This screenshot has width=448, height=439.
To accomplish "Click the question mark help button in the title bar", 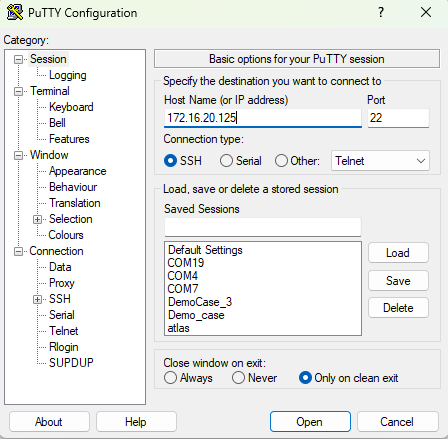I will pos(381,13).
